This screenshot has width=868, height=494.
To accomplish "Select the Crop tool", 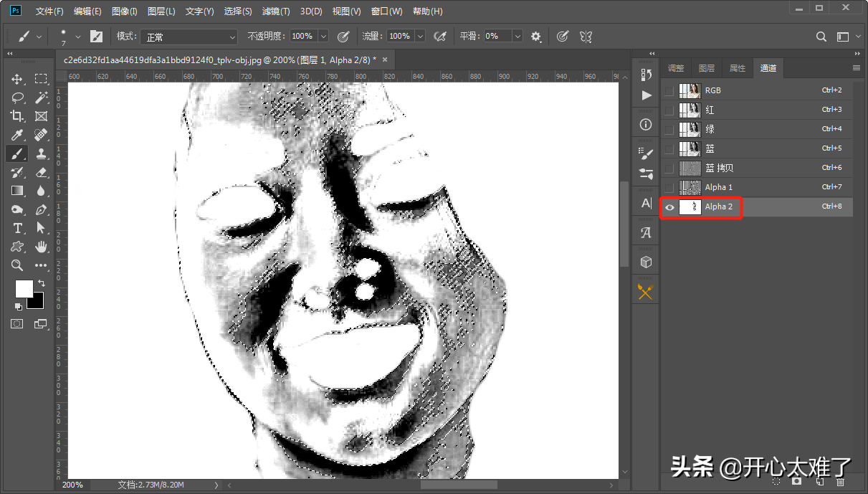I will click(x=17, y=116).
